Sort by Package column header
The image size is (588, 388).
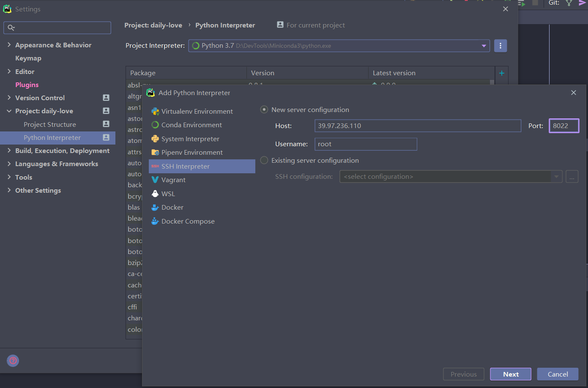point(186,73)
